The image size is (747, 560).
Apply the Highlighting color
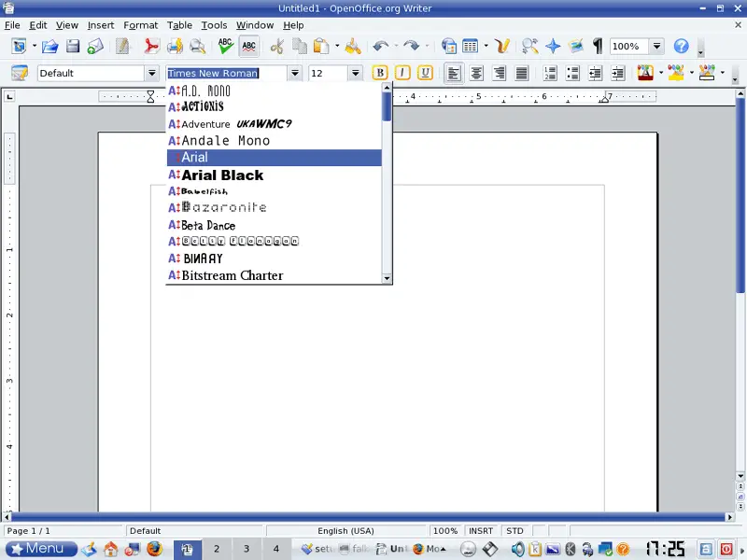click(676, 73)
